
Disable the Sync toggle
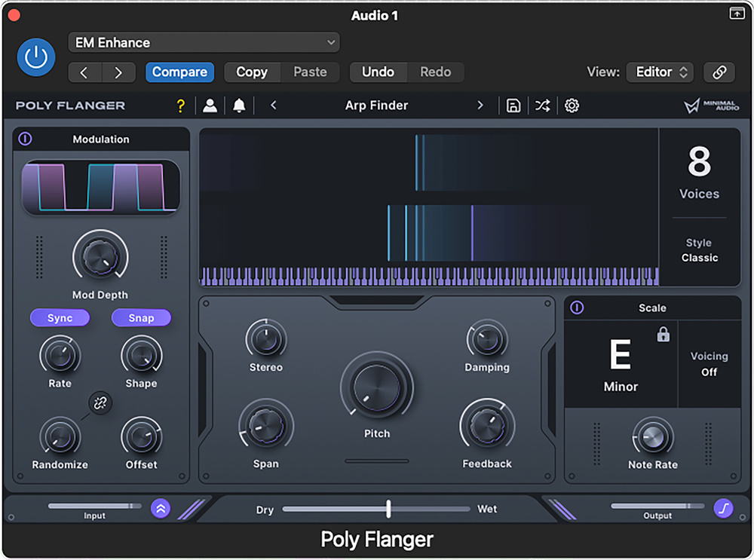pyautogui.click(x=60, y=318)
